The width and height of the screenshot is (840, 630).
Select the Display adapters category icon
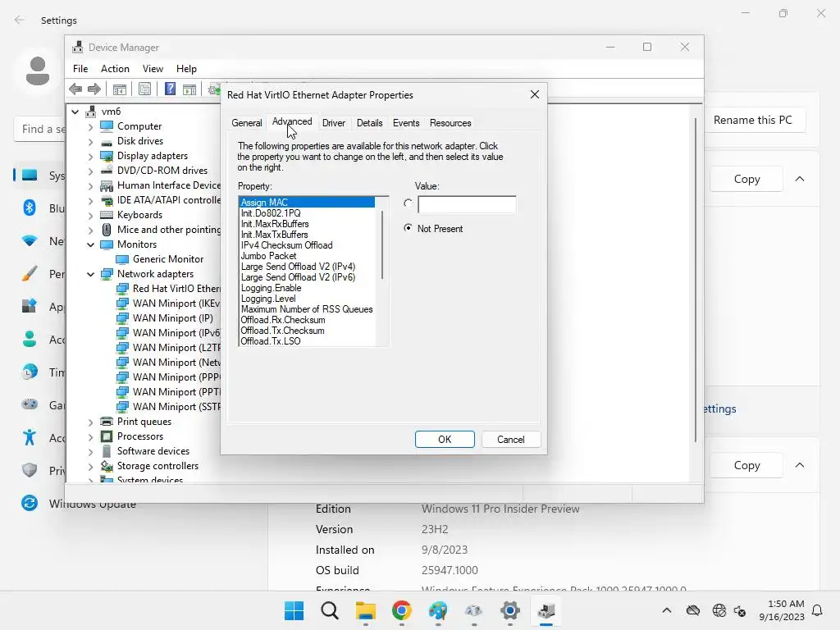click(x=107, y=156)
